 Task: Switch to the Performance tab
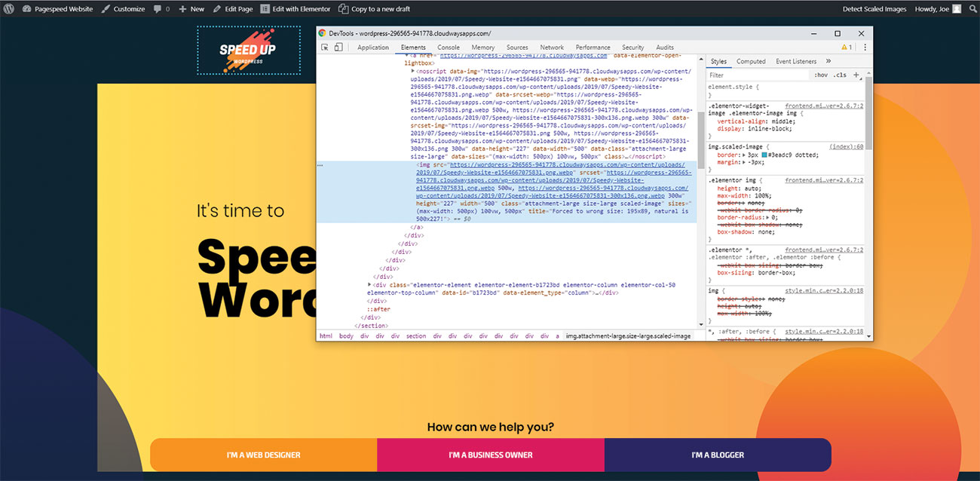click(593, 47)
